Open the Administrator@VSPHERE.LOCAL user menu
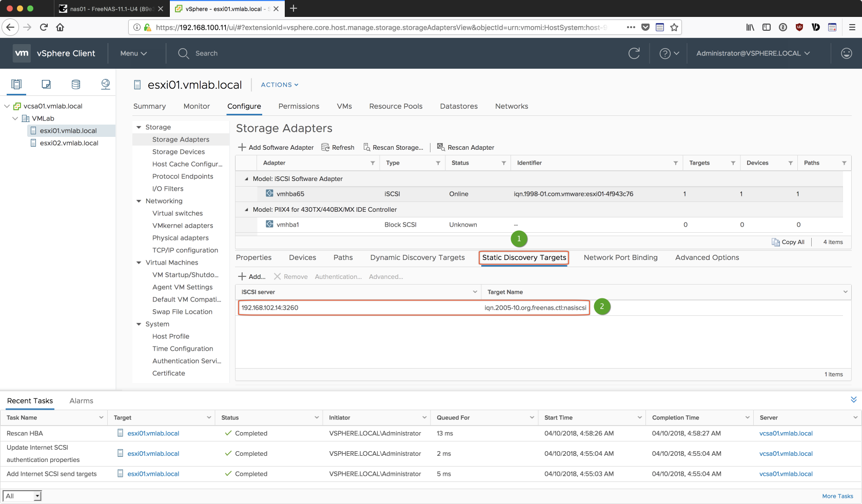This screenshot has height=504, width=862. pyautogui.click(x=753, y=53)
